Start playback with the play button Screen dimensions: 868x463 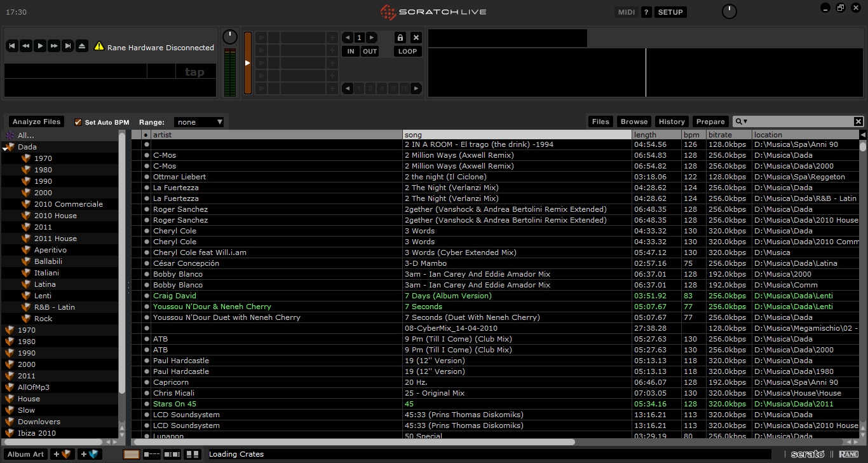coord(39,46)
